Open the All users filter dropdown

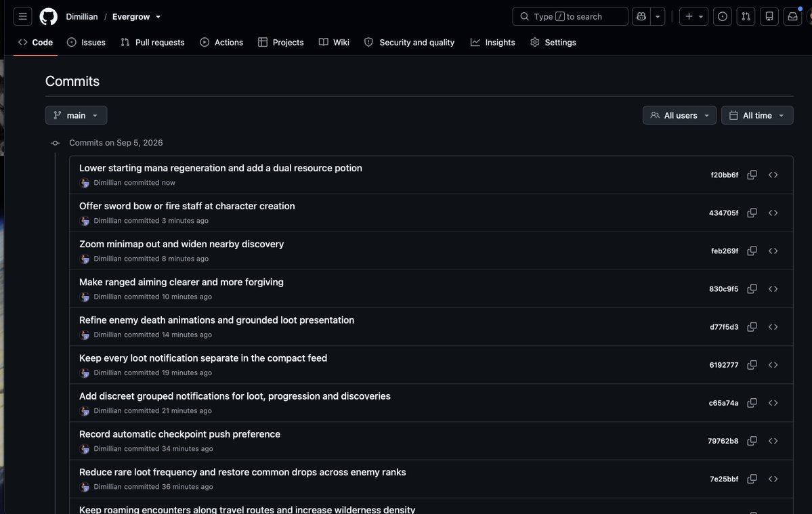tap(679, 115)
